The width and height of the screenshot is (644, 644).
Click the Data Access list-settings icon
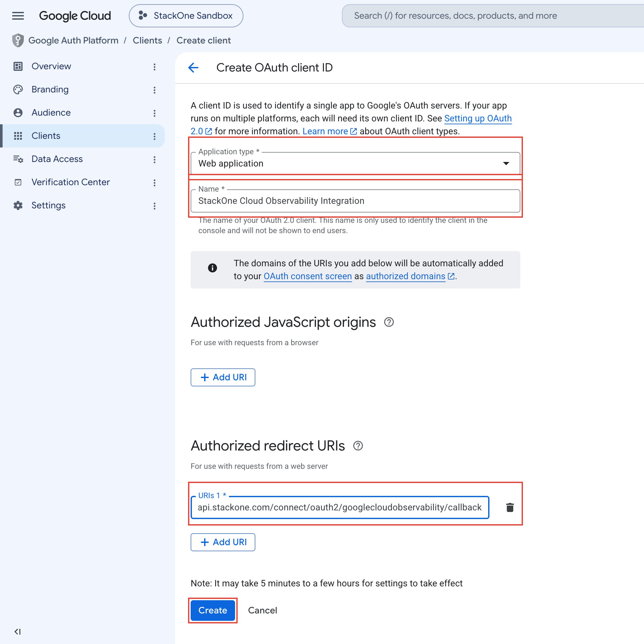[x=18, y=159]
